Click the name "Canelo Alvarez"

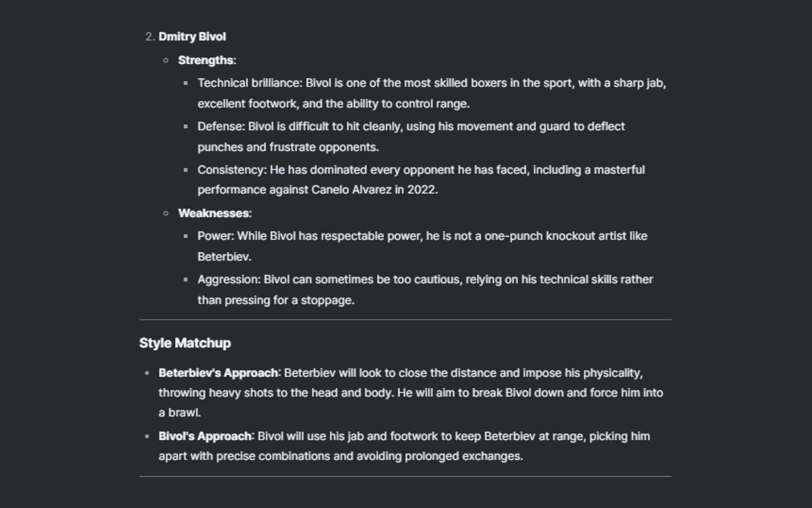[x=351, y=190]
